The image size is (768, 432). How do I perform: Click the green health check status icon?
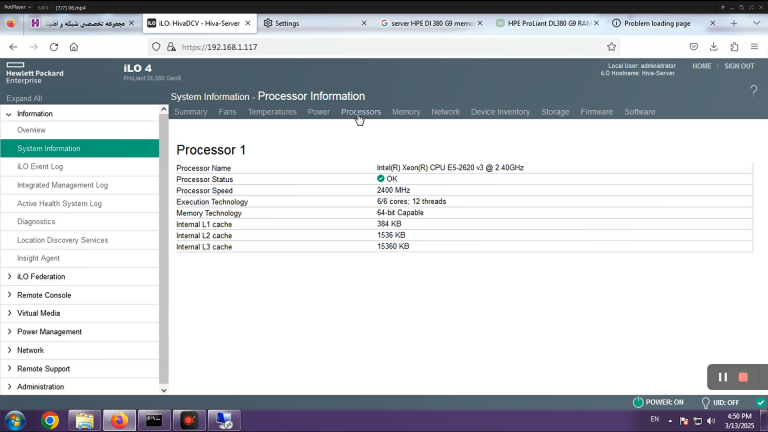tap(761, 403)
